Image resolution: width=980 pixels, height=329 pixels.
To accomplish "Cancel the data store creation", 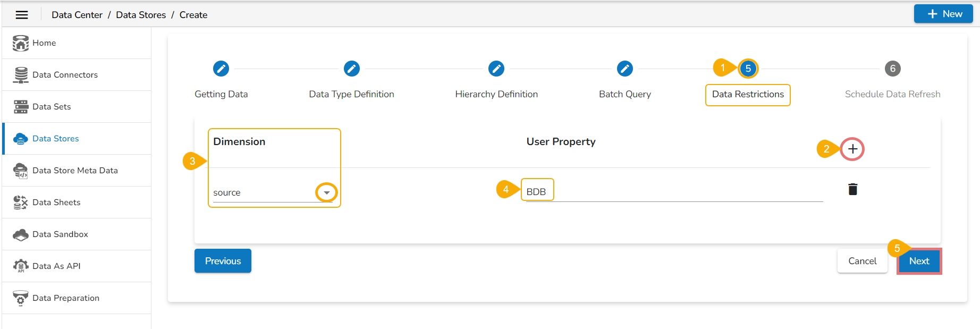I will [862, 261].
